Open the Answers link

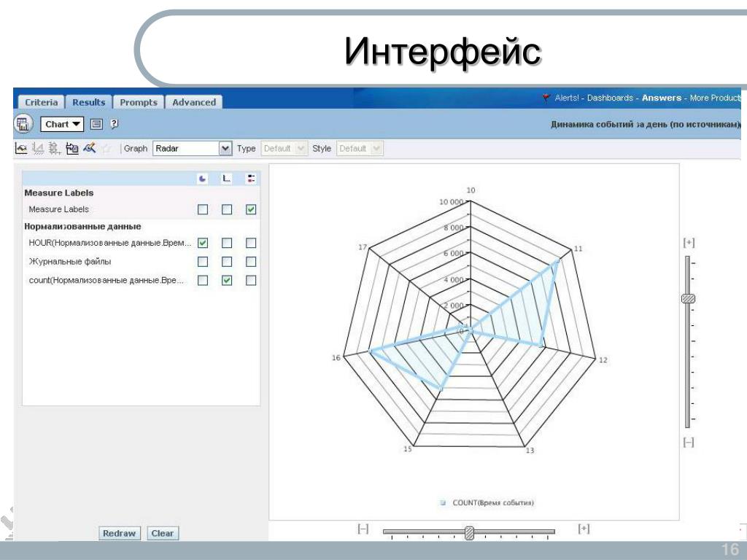(x=662, y=98)
